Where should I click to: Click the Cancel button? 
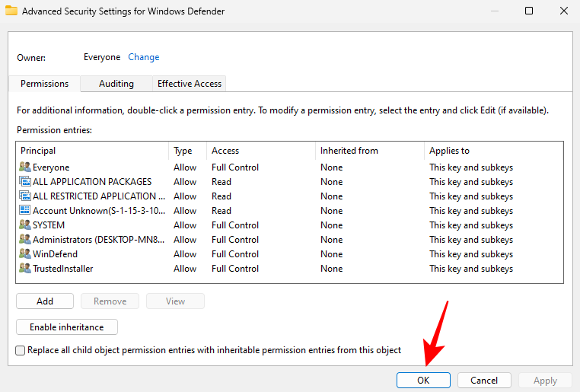[484, 380]
